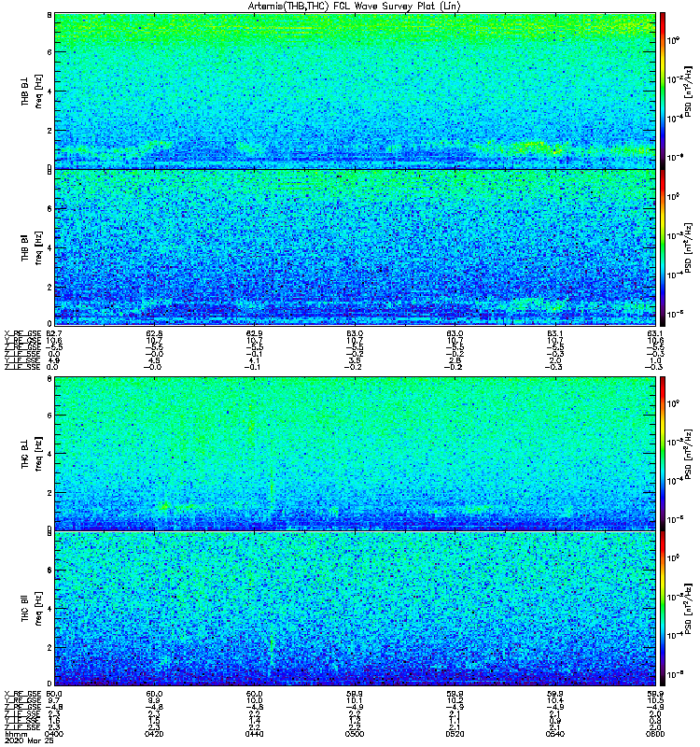The width and height of the screenshot is (700, 747).
Task: Click the "hhmm" axis label
Action: coord(16,734)
